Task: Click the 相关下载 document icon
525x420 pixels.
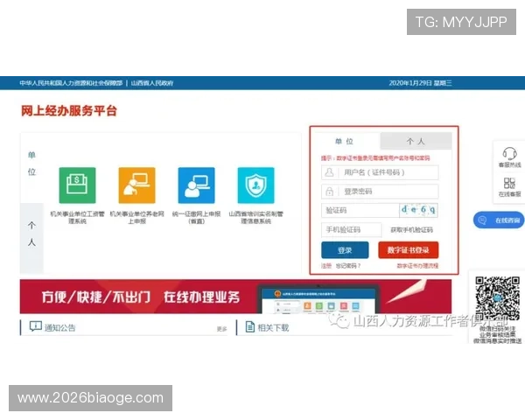Action: point(250,326)
